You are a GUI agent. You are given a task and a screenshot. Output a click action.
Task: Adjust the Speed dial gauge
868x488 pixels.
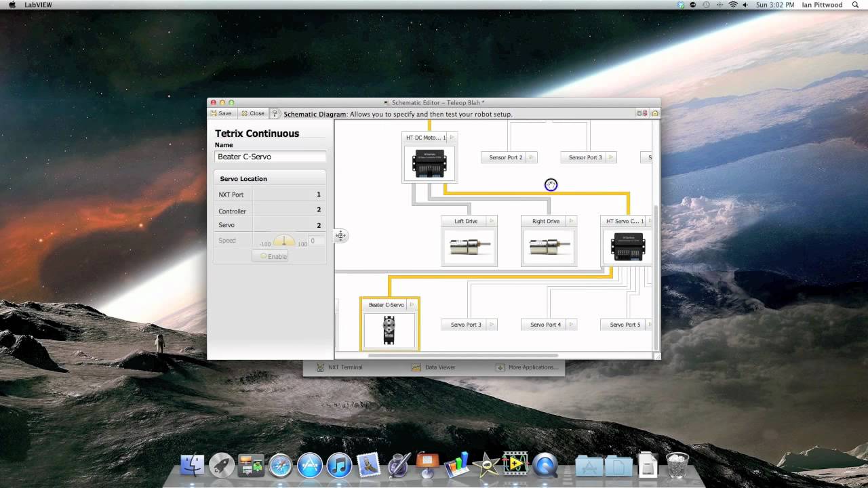[283, 240]
